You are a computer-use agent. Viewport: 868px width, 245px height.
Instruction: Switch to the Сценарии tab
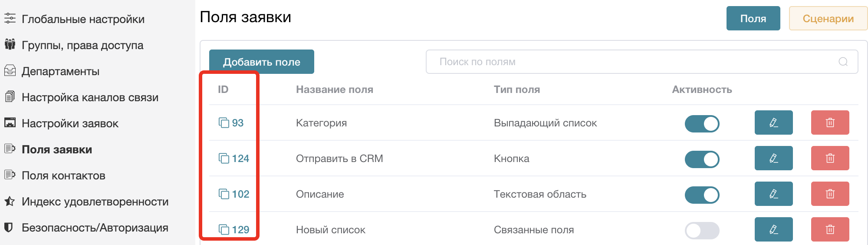(x=828, y=19)
